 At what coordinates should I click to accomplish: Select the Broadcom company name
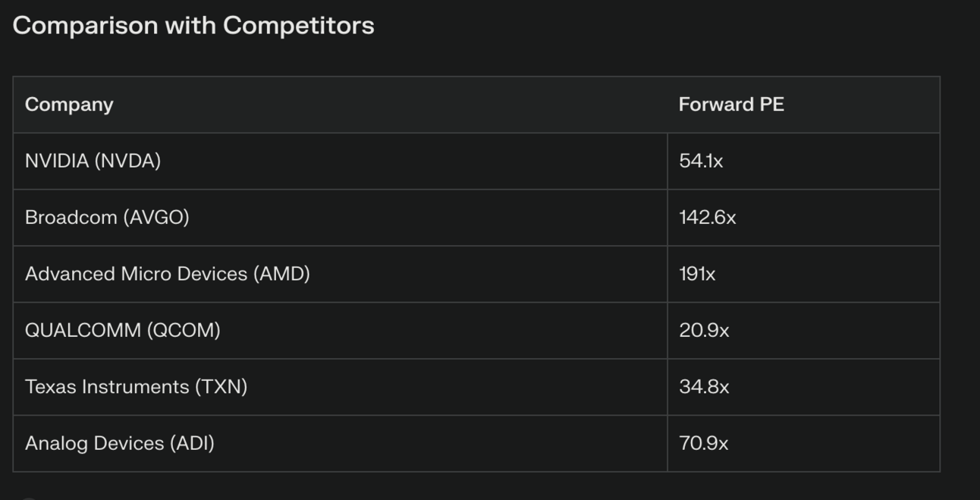click(x=107, y=218)
